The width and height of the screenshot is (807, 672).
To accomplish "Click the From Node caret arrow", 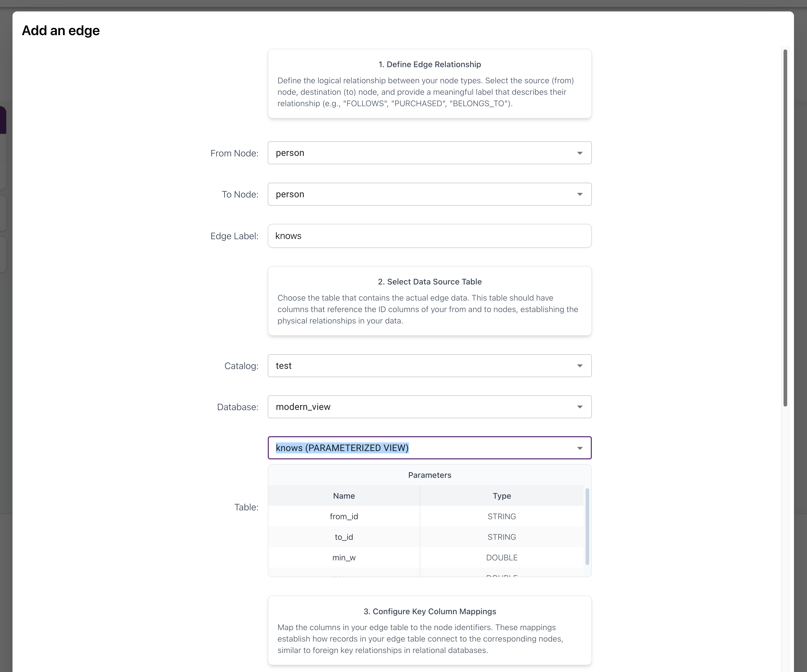I will click(x=580, y=153).
